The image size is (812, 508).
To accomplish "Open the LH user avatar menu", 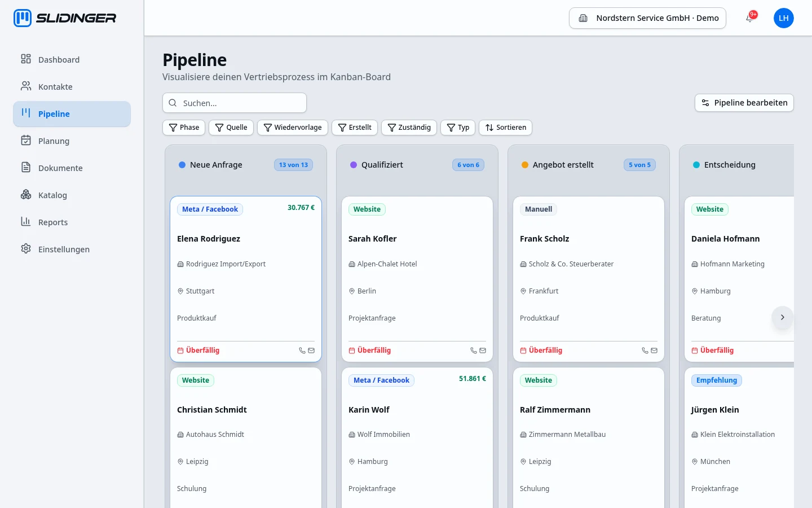I will (784, 18).
